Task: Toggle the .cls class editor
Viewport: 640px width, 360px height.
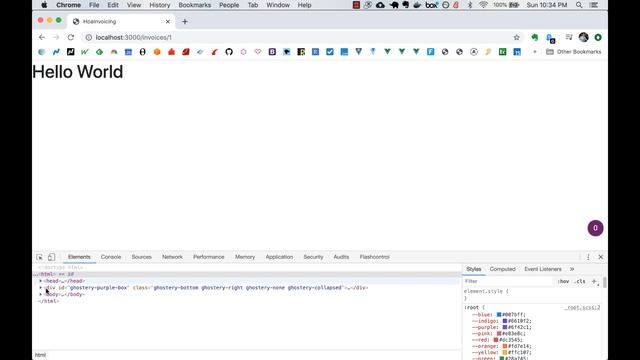Action: click(580, 281)
